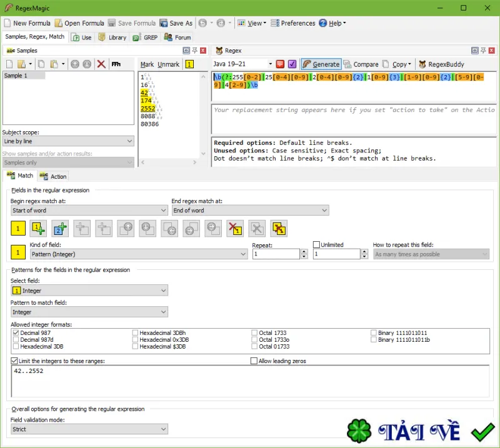The width and height of the screenshot is (500, 448).
Task: Click the Undo arrow in the toolbar
Action: click(202, 23)
